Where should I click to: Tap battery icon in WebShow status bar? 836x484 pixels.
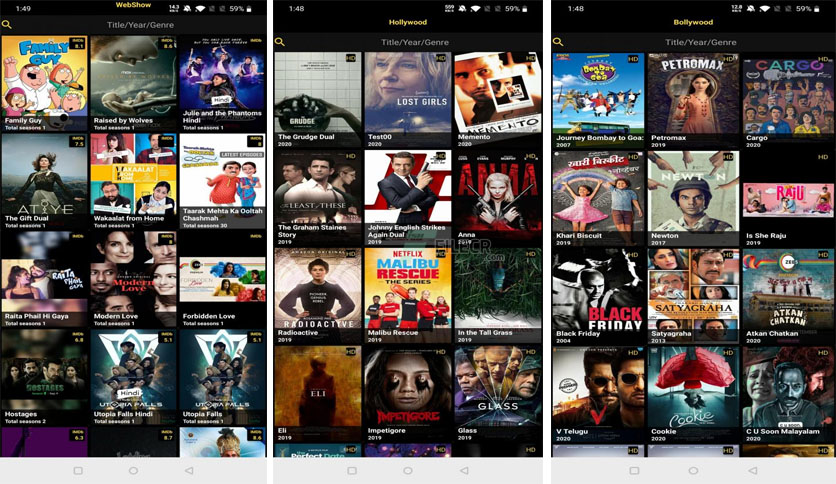pos(248,9)
